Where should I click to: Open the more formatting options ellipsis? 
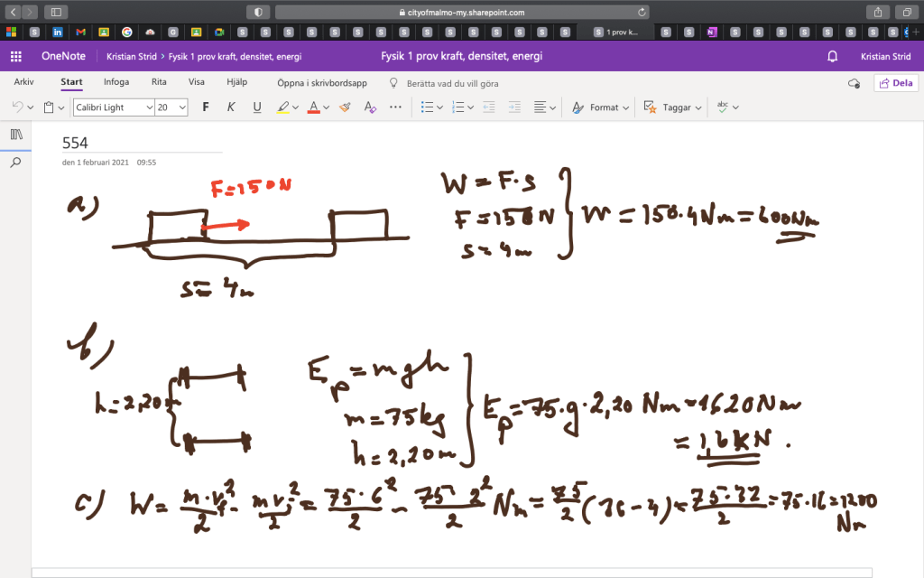[394, 107]
